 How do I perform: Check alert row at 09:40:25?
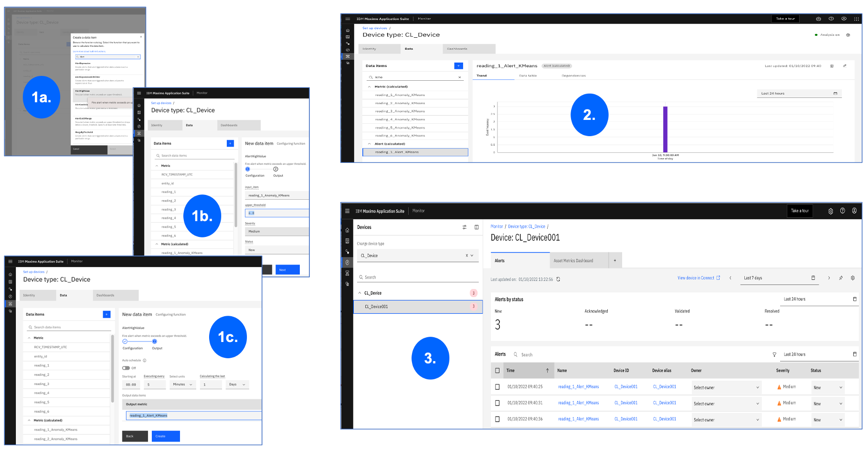click(498, 387)
